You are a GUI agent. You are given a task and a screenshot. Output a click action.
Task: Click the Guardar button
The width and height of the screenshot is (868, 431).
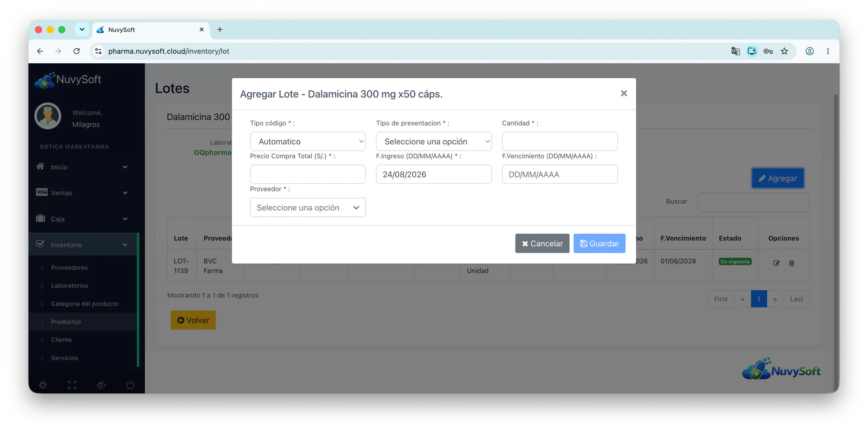[x=599, y=244]
